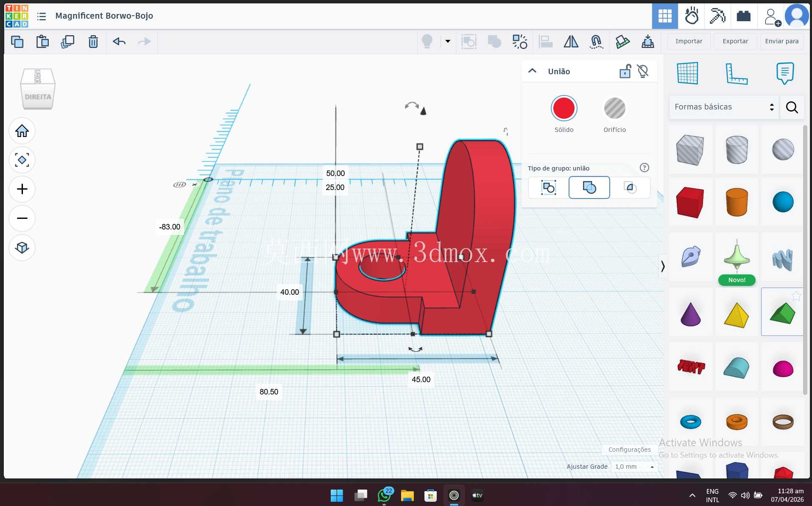Viewport: 812px width, 506px height.
Task: Open the 3D design view tab
Action: 664,16
